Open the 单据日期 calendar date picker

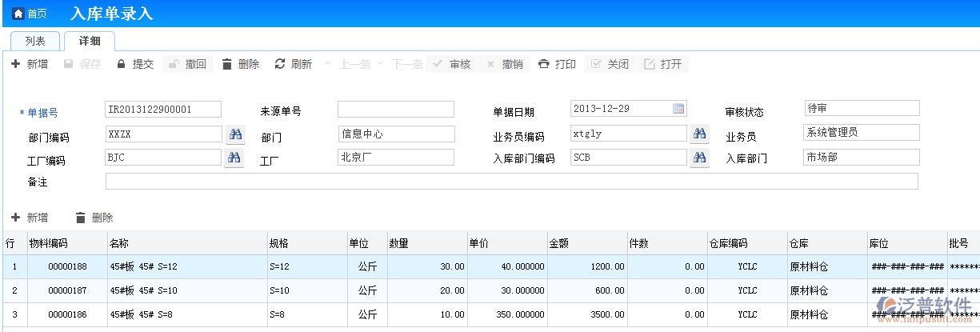678,109
